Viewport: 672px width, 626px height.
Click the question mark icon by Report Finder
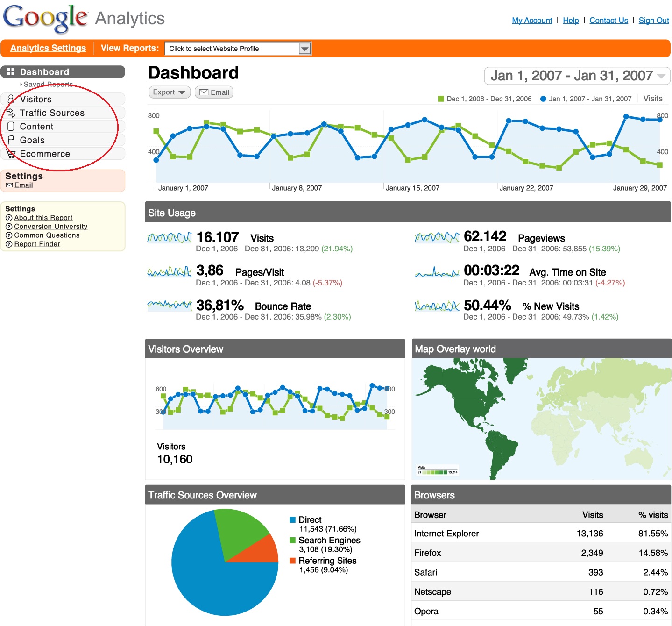[8, 244]
